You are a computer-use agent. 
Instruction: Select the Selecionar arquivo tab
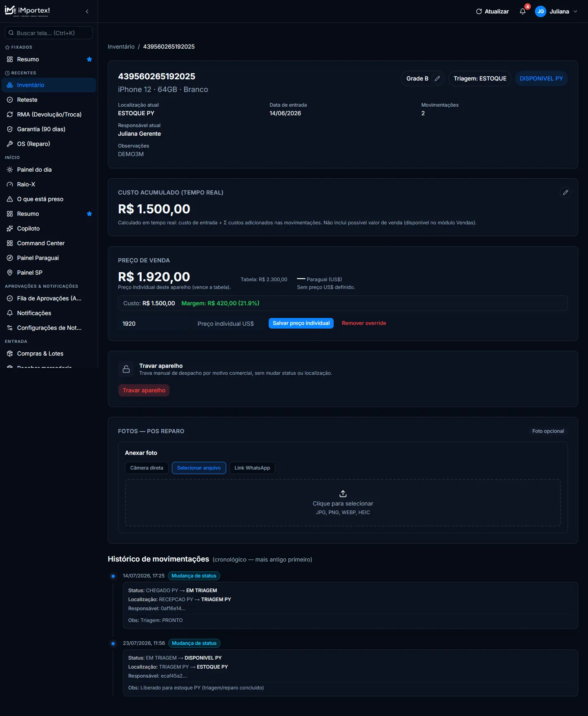pos(199,468)
